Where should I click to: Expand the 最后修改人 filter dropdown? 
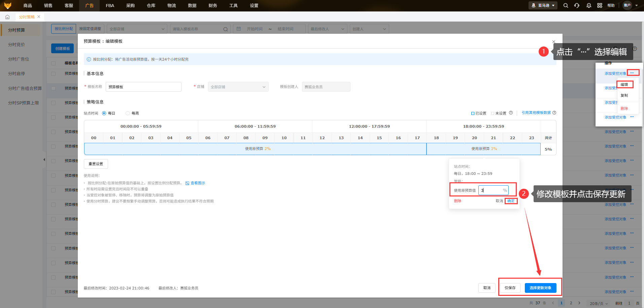coord(327,29)
